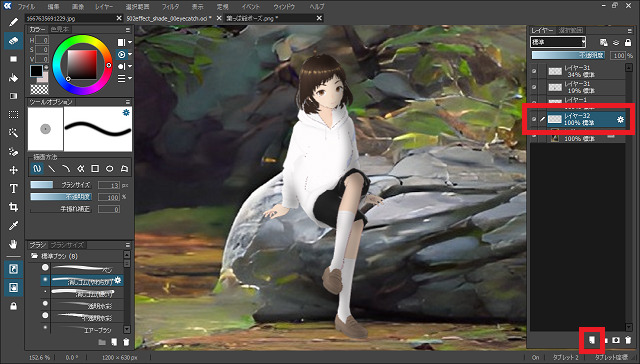Toggle clipping icon in layer panel
The height and width of the screenshot is (364, 640).
point(616,42)
